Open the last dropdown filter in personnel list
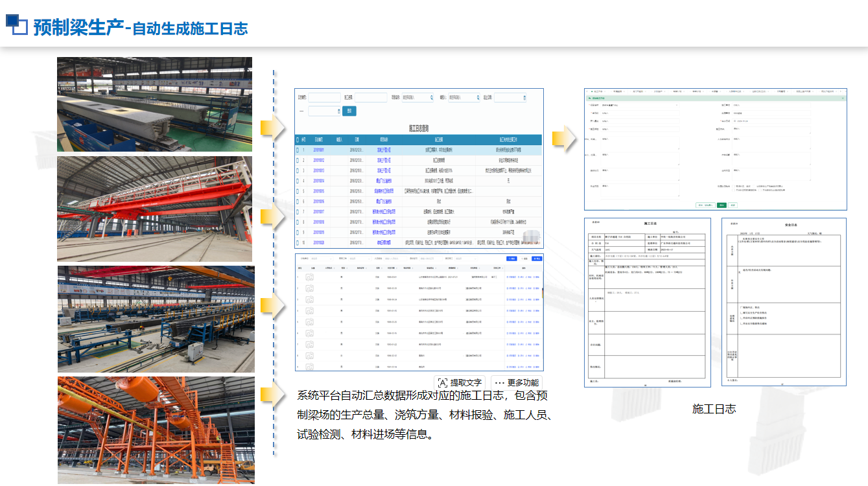The height and width of the screenshot is (486, 868). tap(466, 259)
